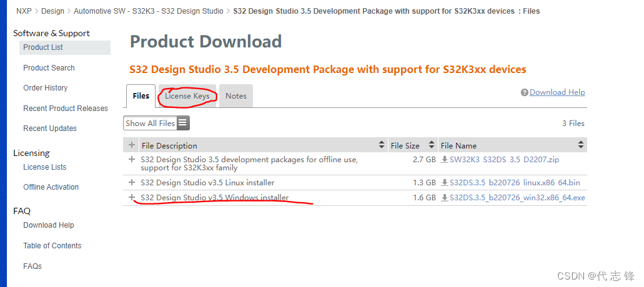Open License Lists under Licensing
Image resolution: width=644 pixels, height=287 pixels.
click(44, 167)
